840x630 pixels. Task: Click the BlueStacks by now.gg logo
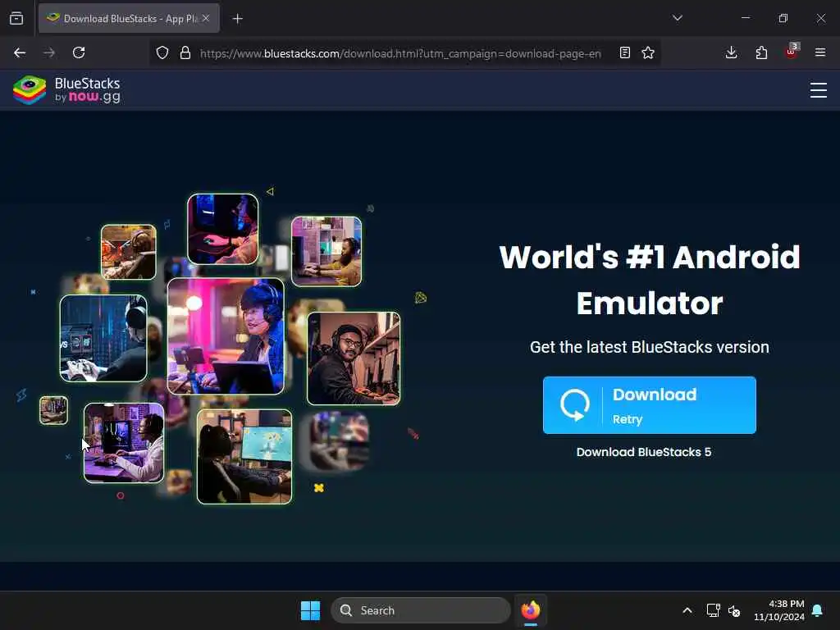pos(67,89)
